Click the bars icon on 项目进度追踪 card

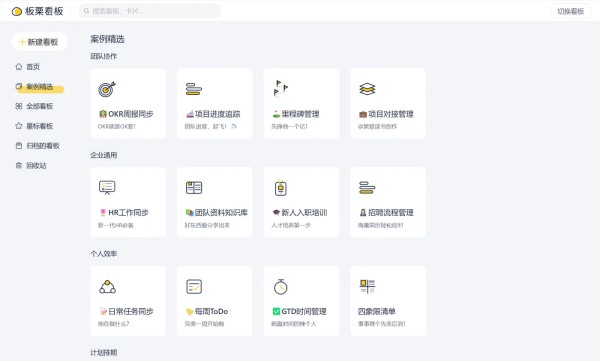[x=194, y=89]
